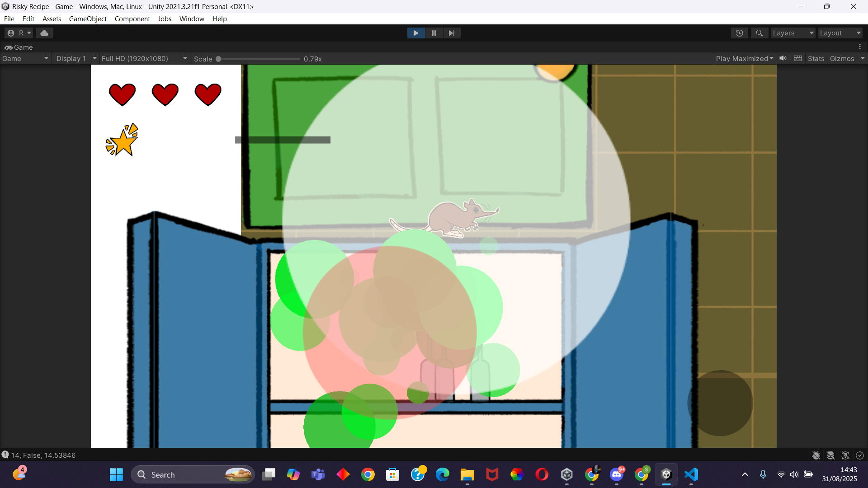Image resolution: width=868 pixels, height=488 pixels.
Task: Expand the Layout dropdown
Action: click(x=840, y=33)
